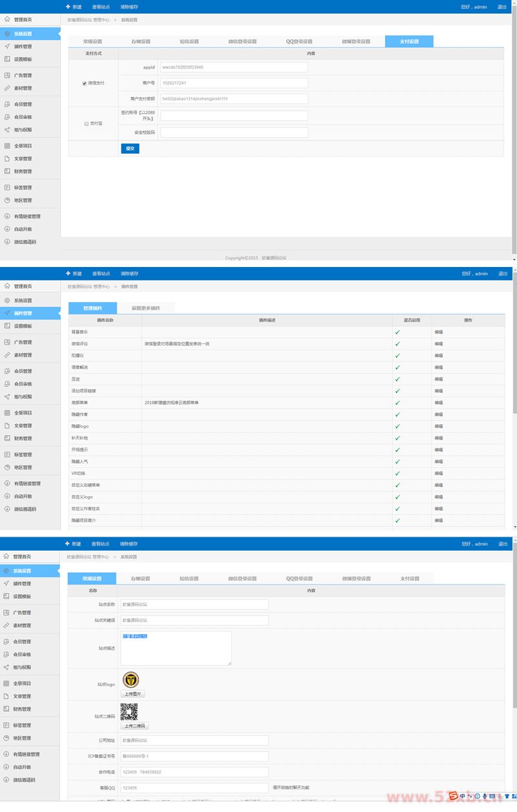Click the appid input field

click(x=234, y=67)
